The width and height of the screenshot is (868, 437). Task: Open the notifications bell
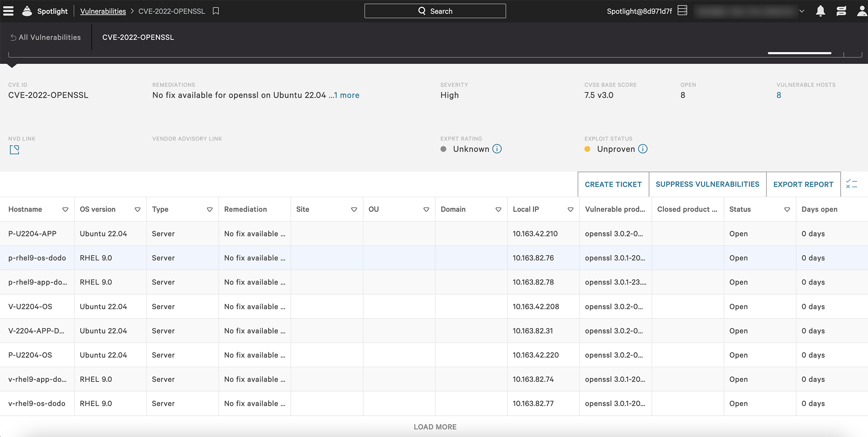pos(821,11)
